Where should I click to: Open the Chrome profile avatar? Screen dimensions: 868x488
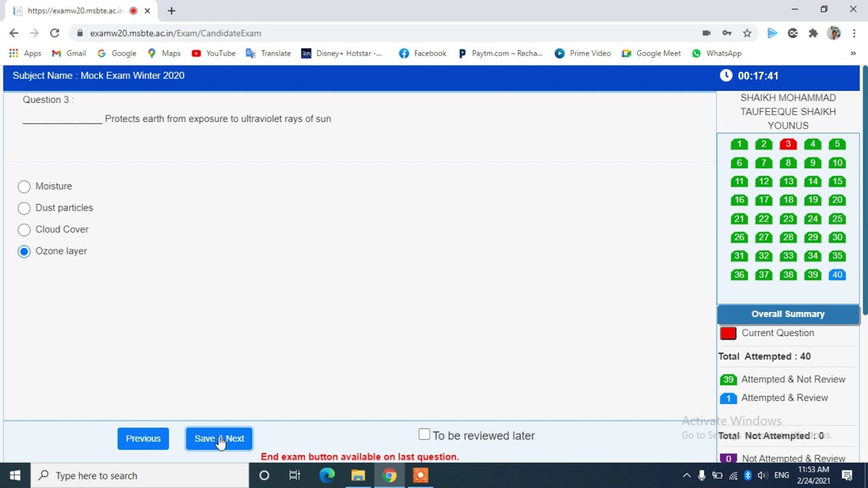[834, 33]
